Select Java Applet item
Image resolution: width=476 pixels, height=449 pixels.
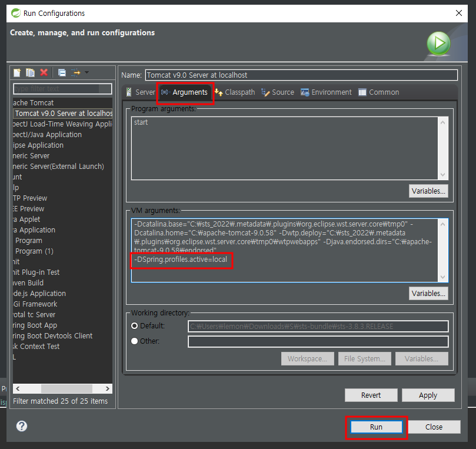(x=26, y=219)
